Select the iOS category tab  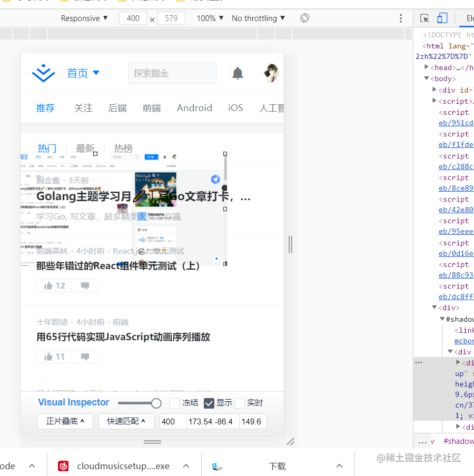coord(235,108)
